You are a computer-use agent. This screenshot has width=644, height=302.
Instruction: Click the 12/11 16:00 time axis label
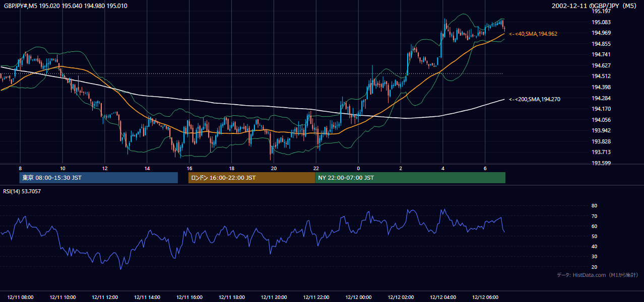click(189, 297)
